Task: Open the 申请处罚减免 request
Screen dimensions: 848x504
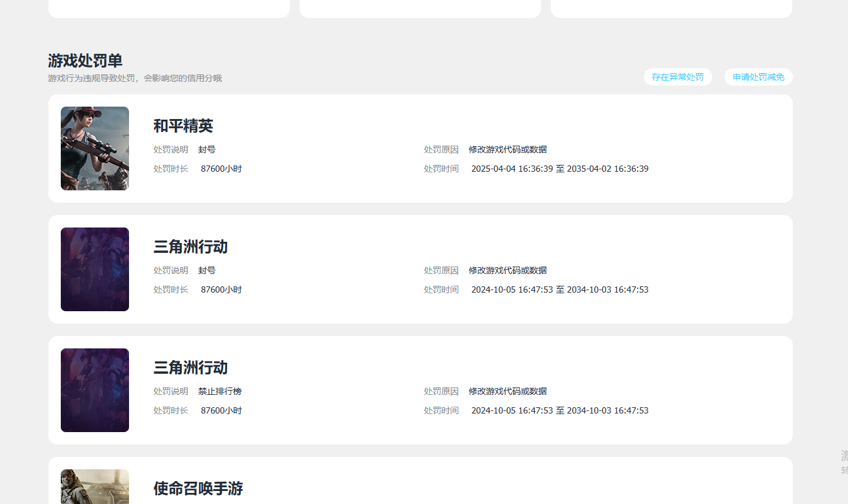Action: [x=758, y=77]
